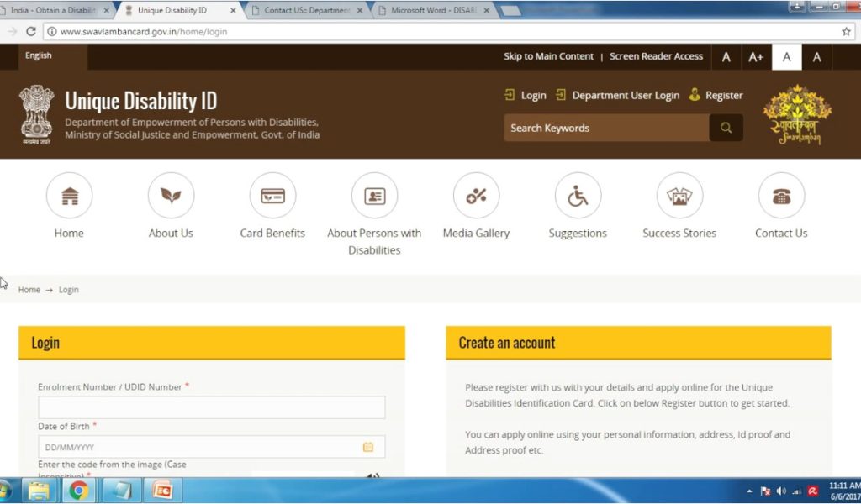Click the Contact Us menu label
This screenshot has height=504, width=861.
coord(781,233)
